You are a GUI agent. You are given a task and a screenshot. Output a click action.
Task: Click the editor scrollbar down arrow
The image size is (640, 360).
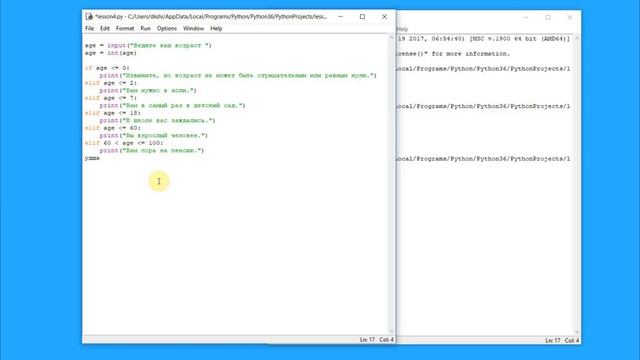392,332
